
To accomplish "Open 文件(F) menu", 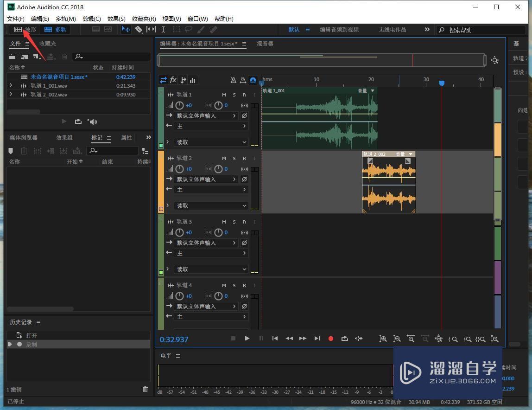I will 16,19.
